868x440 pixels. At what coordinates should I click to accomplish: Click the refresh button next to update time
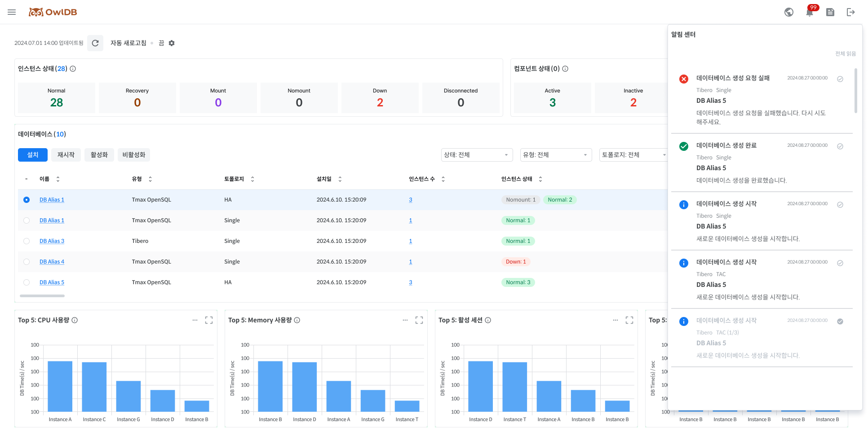click(x=95, y=43)
